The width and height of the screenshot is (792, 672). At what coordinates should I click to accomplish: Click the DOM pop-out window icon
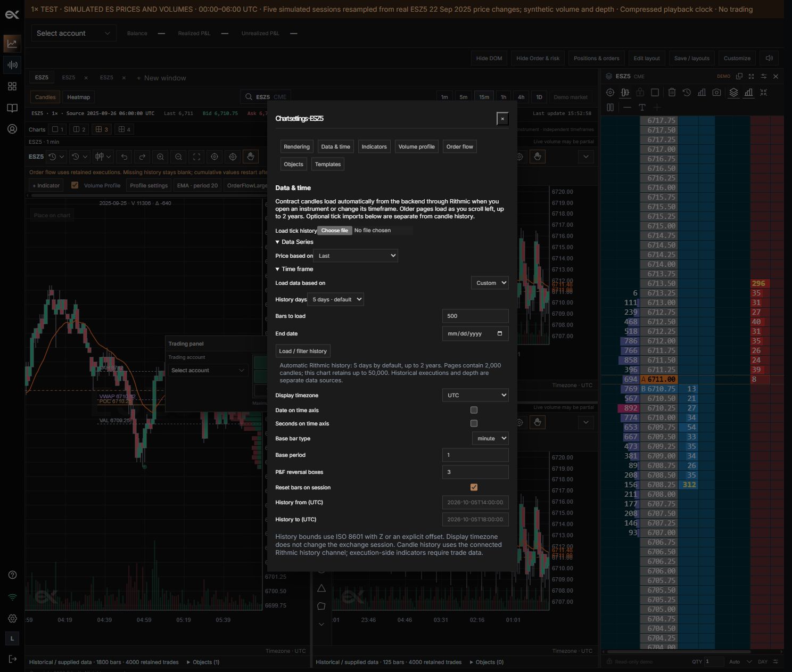tap(739, 76)
